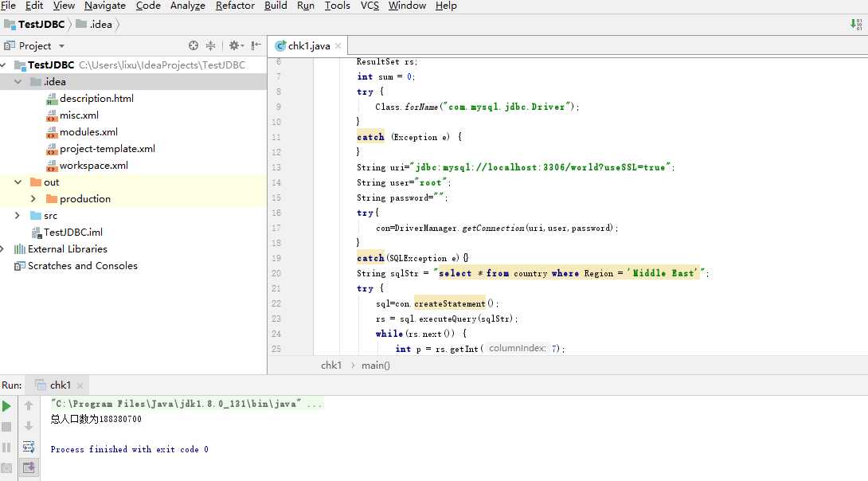Click the Hide Project panel icon
This screenshot has width=868, height=481.
coord(256,45)
